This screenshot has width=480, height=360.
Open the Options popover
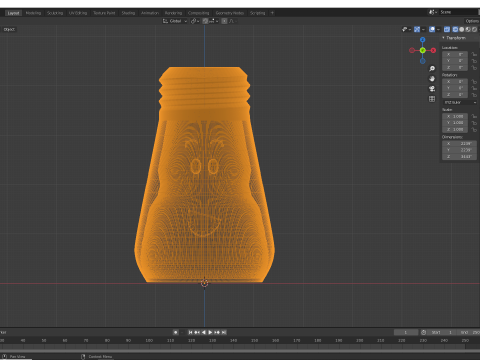[472, 21]
